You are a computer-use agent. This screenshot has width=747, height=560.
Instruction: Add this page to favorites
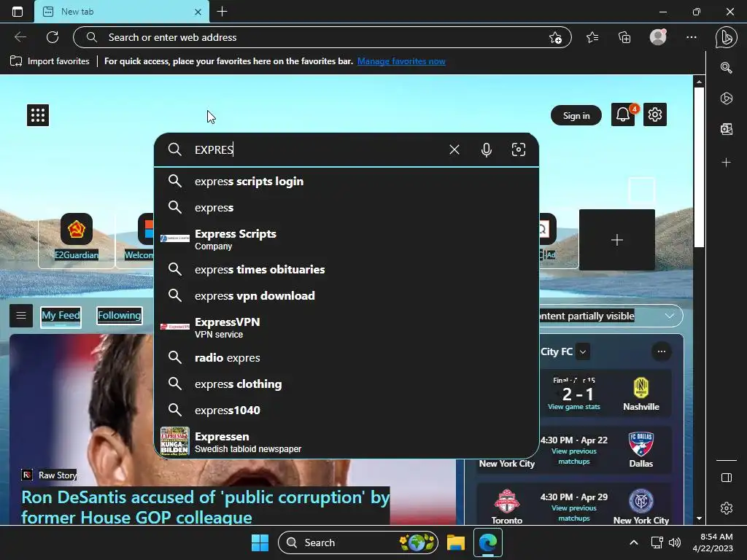click(555, 38)
